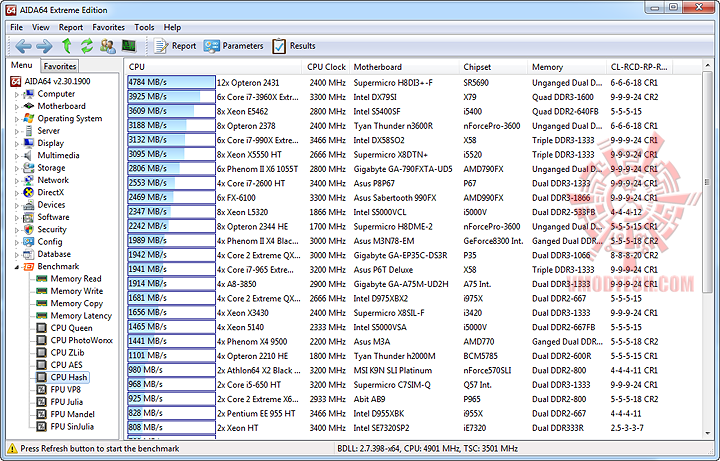
Task: Select the Devices icon in the tree
Action: [x=28, y=205]
